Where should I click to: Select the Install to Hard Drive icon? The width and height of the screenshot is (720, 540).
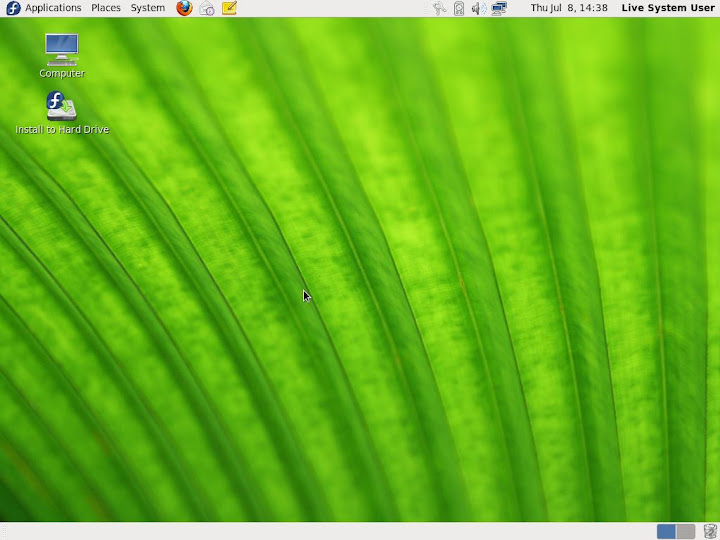coord(62,112)
